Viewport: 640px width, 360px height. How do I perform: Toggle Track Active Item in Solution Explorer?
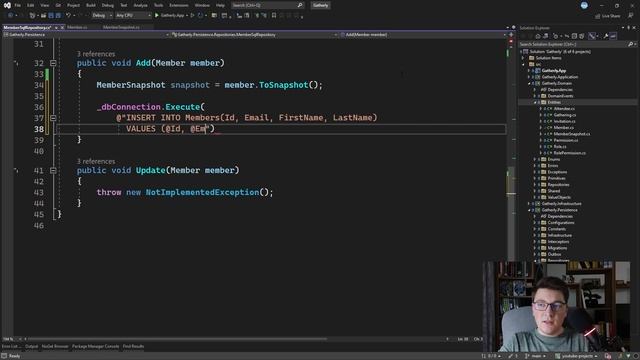click(592, 36)
